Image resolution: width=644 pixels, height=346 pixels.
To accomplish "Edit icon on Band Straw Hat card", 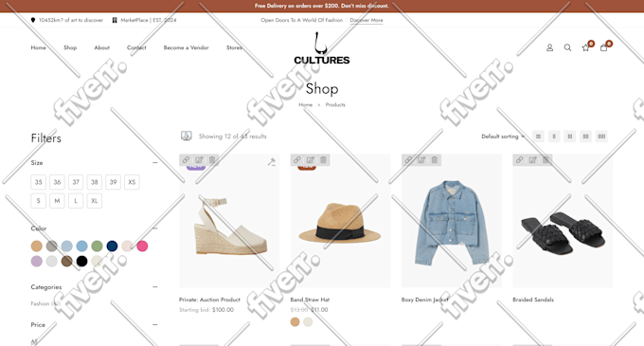I will click(x=310, y=160).
